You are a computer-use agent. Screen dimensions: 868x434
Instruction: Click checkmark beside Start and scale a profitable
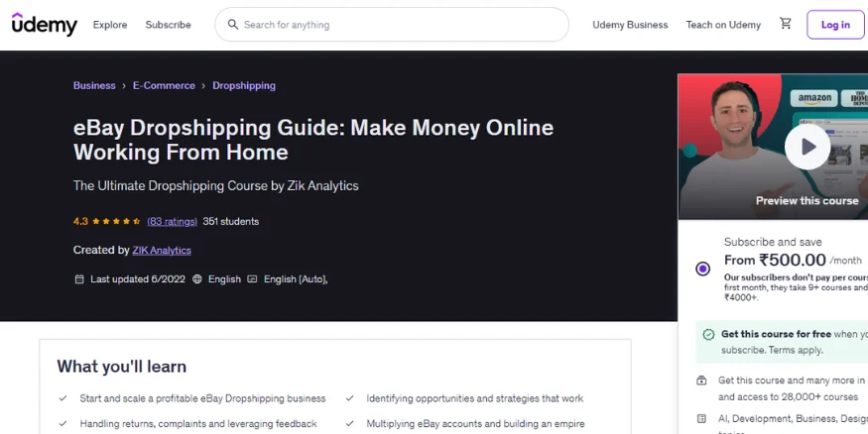pyautogui.click(x=63, y=398)
